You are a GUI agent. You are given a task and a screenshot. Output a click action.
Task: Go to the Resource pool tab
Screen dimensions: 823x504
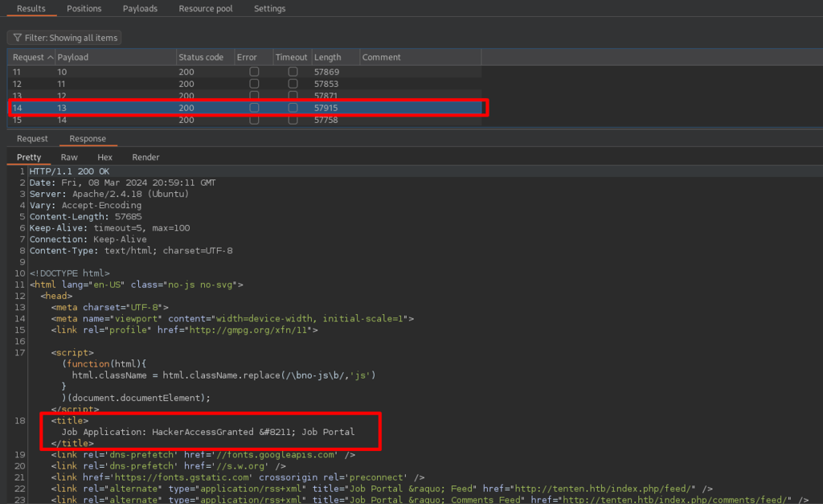coord(206,9)
